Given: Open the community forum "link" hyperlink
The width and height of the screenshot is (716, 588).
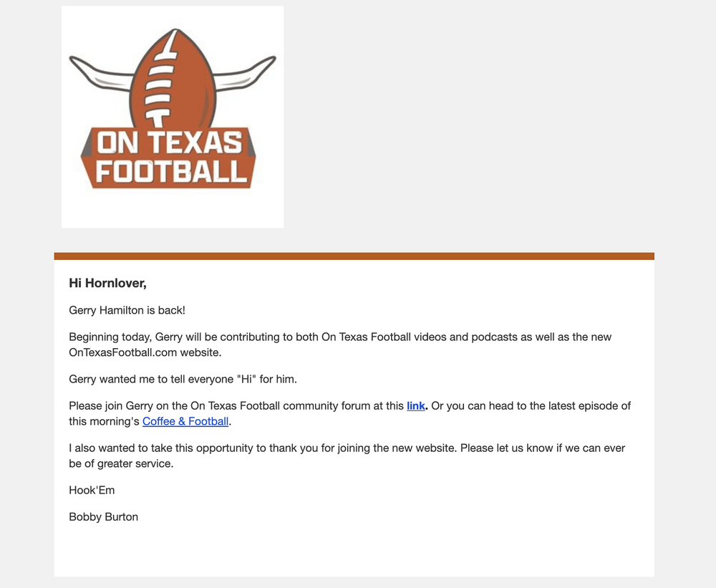Looking at the screenshot, I should [415, 406].
